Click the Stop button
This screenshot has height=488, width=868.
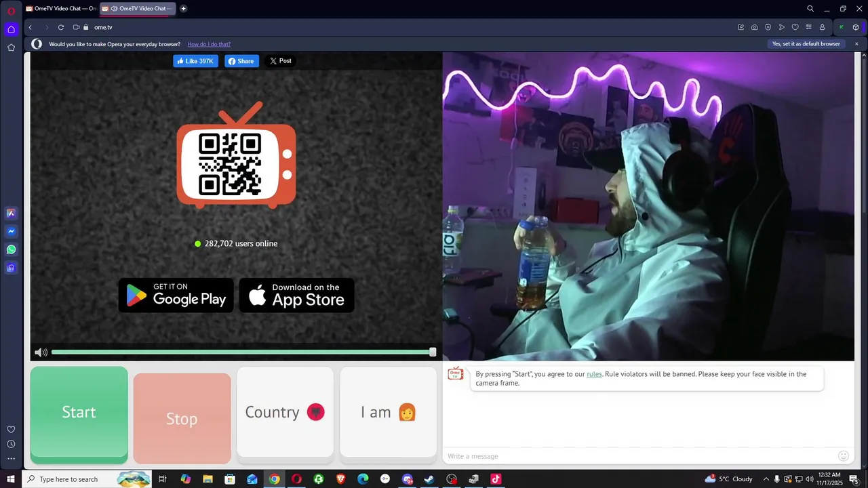(182, 418)
